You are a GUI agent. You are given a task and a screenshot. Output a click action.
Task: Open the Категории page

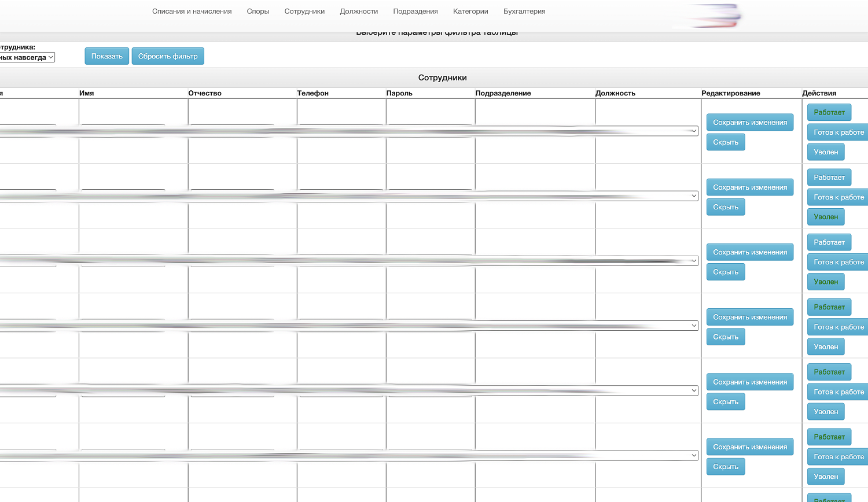pyautogui.click(x=470, y=12)
